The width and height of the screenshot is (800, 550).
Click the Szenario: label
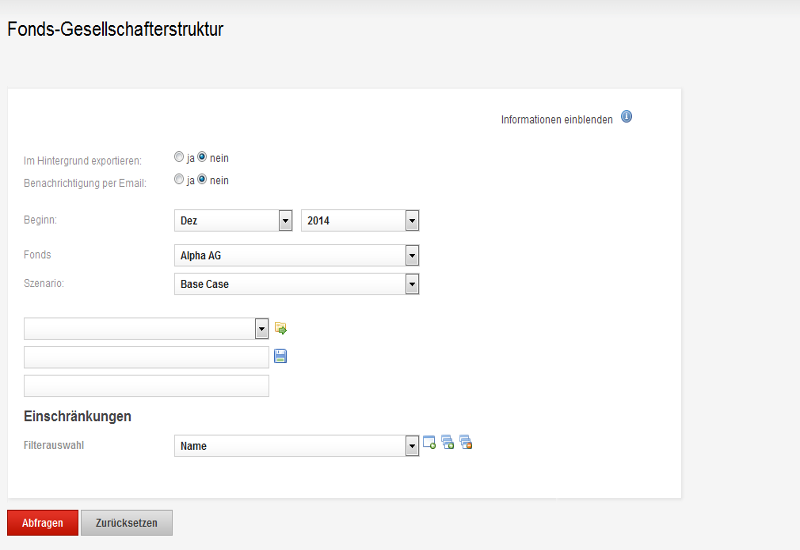[44, 283]
